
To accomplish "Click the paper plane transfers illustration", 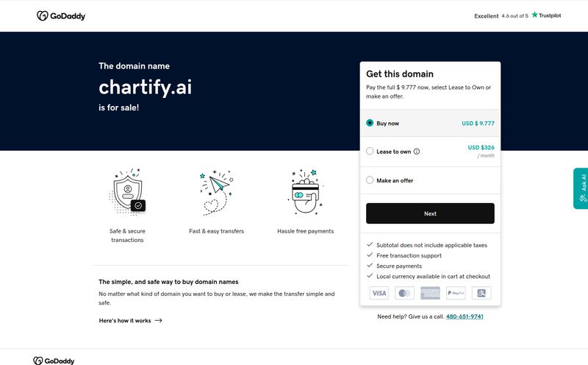I will [x=216, y=193].
